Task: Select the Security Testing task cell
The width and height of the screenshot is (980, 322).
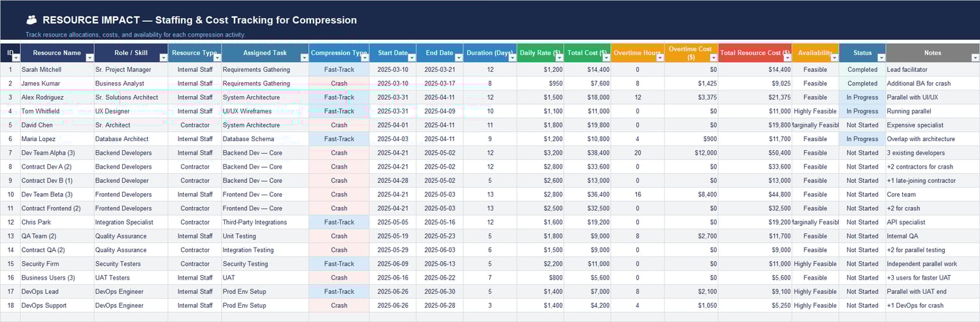Action: tap(265, 264)
